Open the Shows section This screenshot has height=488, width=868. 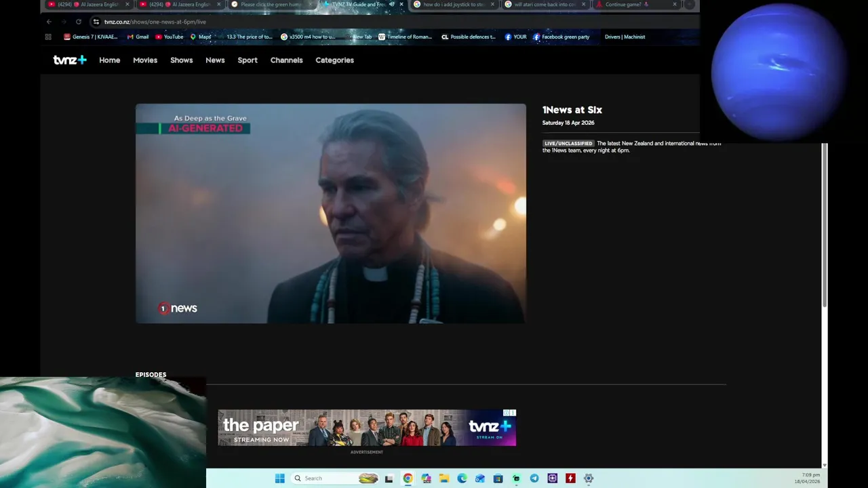(181, 60)
